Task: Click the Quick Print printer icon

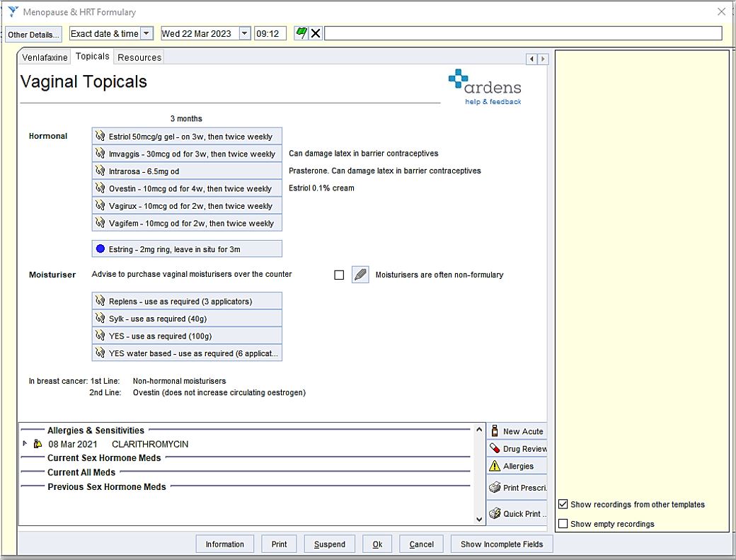Action: coord(495,513)
